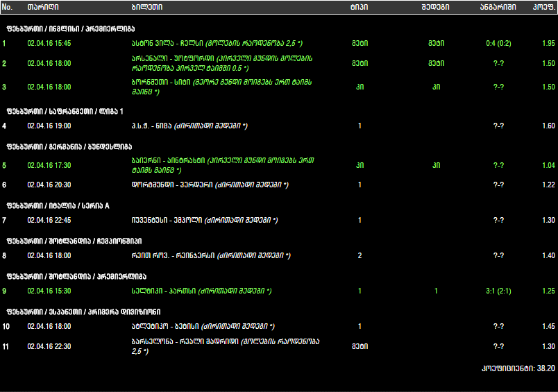
Task: Select the 'ფეხბურთი / იტალია / სერია A' heading
Action: pyautogui.click(x=58, y=206)
